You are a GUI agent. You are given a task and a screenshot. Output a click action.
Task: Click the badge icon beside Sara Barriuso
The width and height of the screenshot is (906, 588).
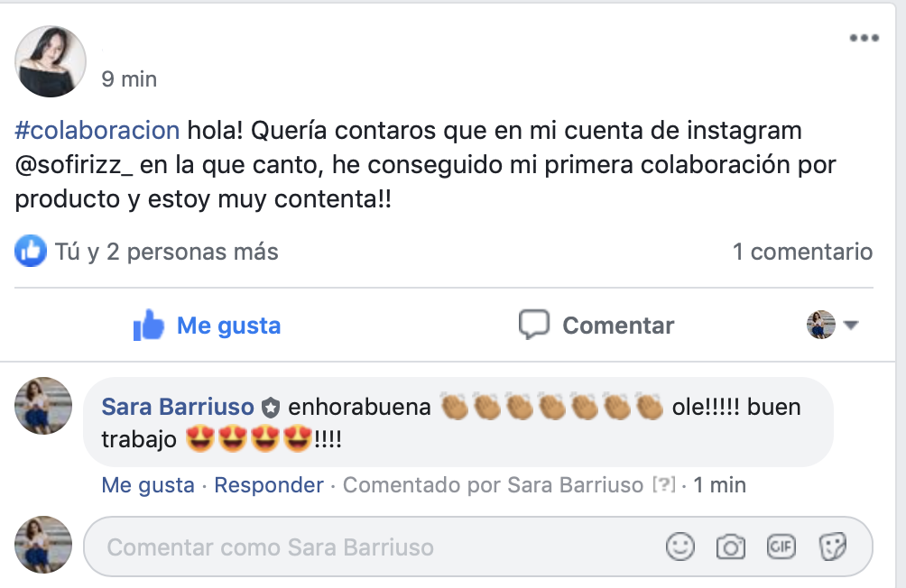coord(271,408)
